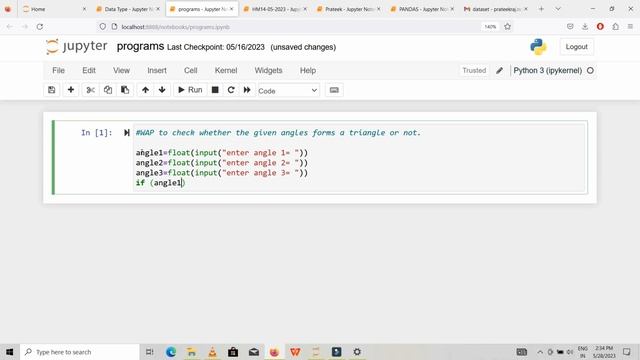The height and width of the screenshot is (360, 640).
Task: Click the #WAP comment line in cell
Action: (x=278, y=133)
